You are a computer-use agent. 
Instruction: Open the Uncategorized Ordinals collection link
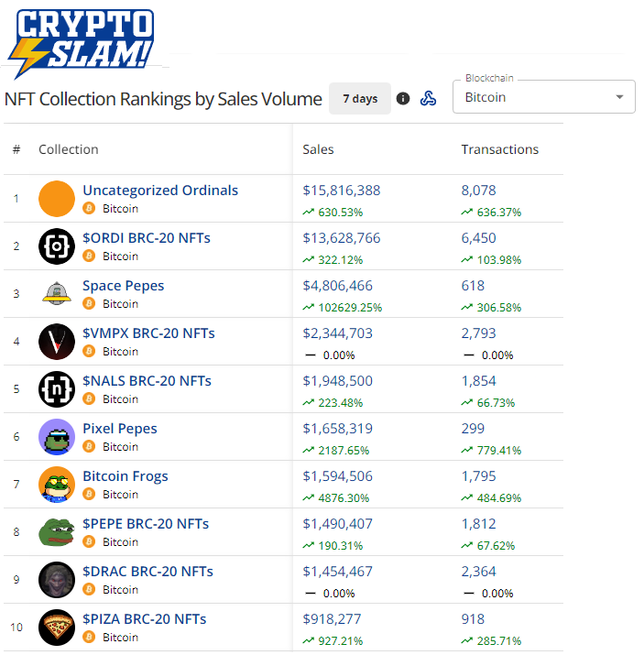click(x=160, y=191)
